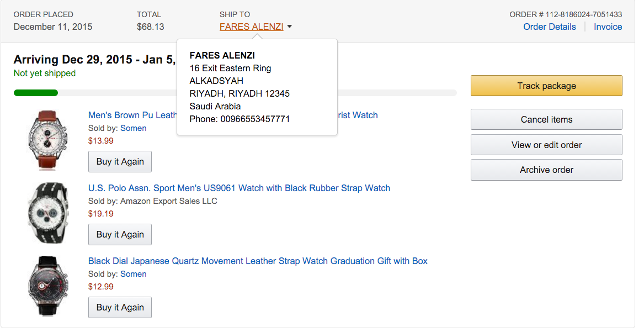644x332 pixels.
Task: Open the Order Details link
Action: tap(549, 27)
